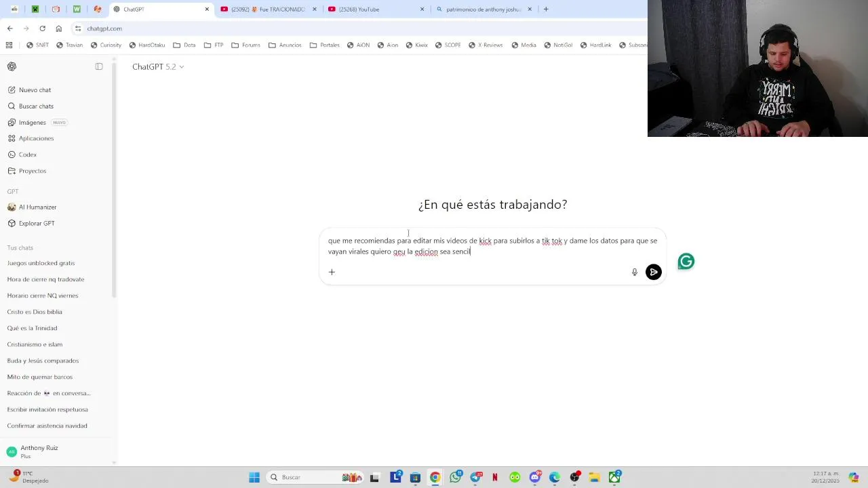
Task: Open Discord from the taskbar
Action: coord(535,477)
